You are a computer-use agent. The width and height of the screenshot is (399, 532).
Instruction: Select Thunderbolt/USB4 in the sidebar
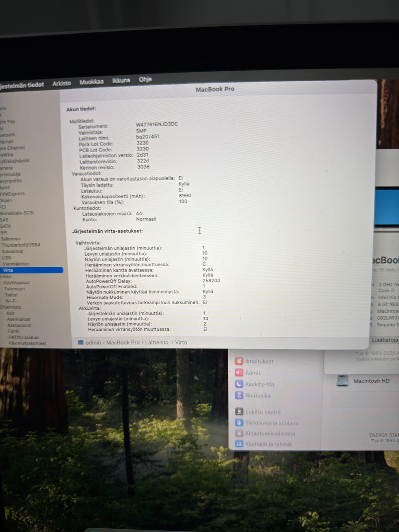tap(21, 245)
